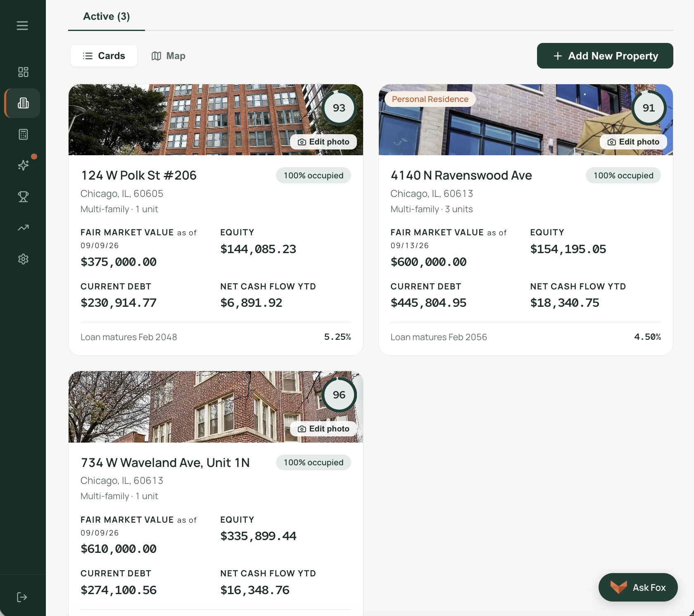Screen dimensions: 694x616
Task: Click Loan matures Feb 2048 text
Action: pos(128,337)
